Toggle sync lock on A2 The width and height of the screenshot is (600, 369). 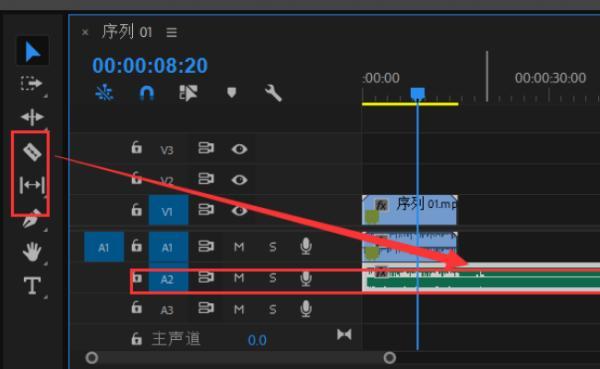coord(206,278)
